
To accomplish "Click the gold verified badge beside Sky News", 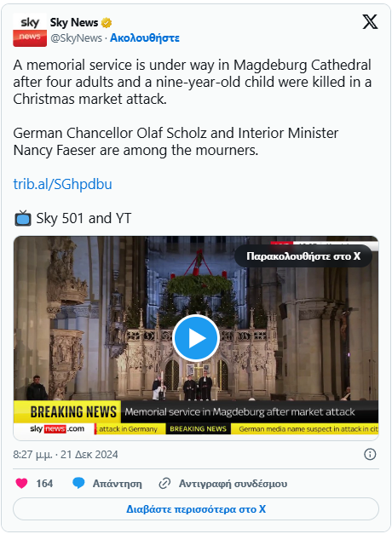I will tap(107, 23).
